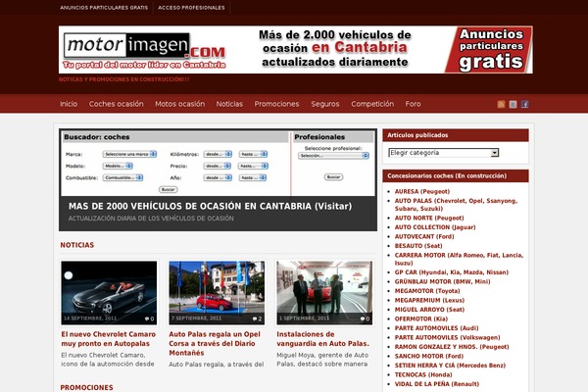The height and width of the screenshot is (392, 588).
Task: Read 'El nuevo Chevrolet Camaro muy pronto' article
Action: tap(109, 339)
